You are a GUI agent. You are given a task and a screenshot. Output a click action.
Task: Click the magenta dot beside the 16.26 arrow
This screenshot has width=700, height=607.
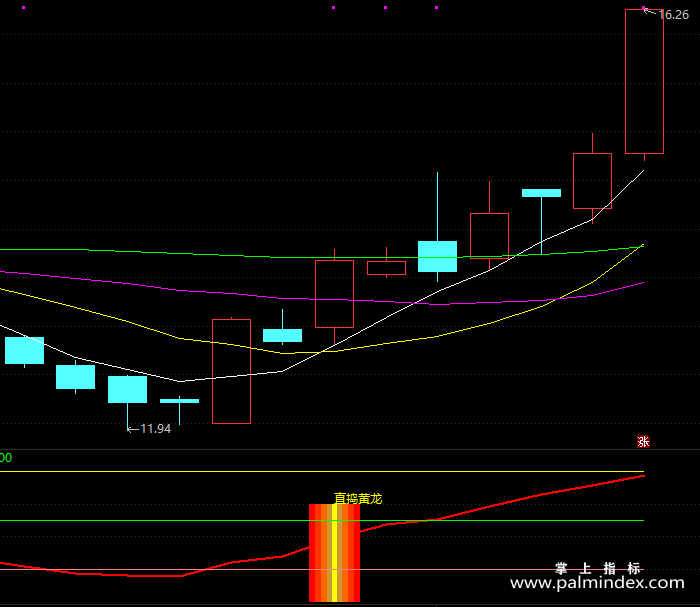point(644,8)
